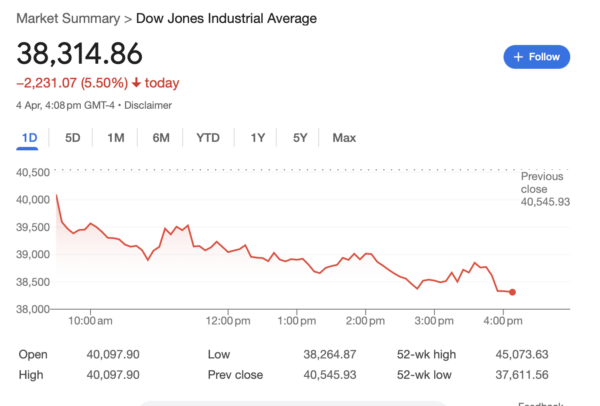Select the 1D chart range tab
The height and width of the screenshot is (406, 600).
pyautogui.click(x=29, y=138)
